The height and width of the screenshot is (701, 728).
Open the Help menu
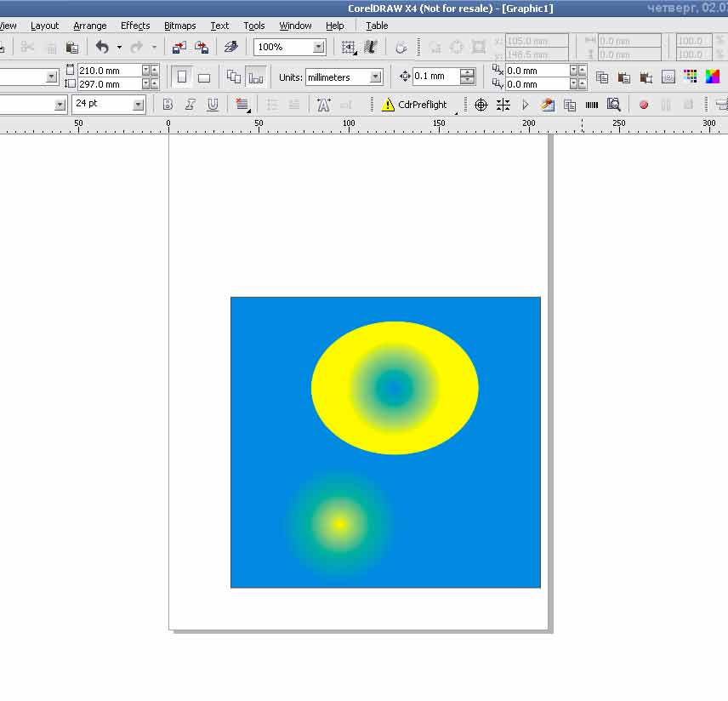335,26
